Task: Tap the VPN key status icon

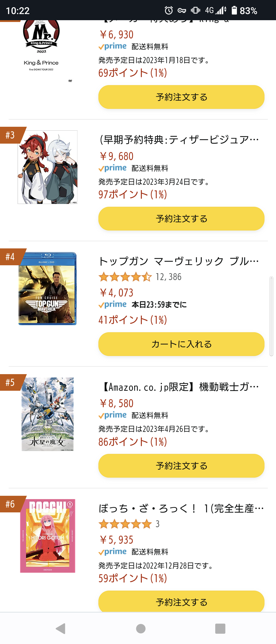Action: pyautogui.click(x=182, y=10)
